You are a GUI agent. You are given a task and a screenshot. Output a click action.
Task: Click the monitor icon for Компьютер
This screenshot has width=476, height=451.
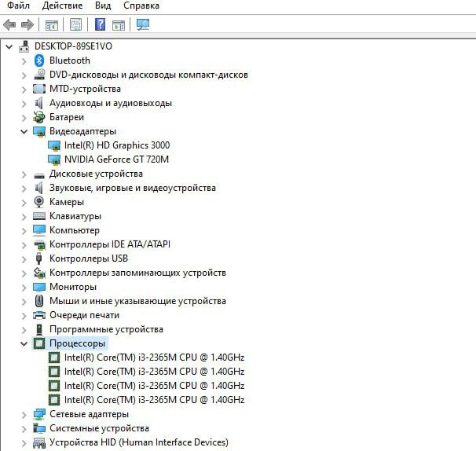click(x=39, y=230)
